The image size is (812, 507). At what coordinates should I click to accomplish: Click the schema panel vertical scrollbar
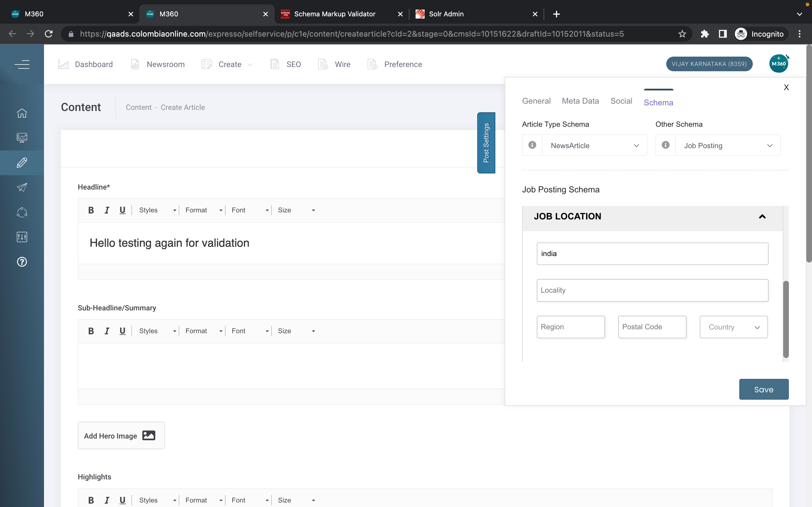786,319
